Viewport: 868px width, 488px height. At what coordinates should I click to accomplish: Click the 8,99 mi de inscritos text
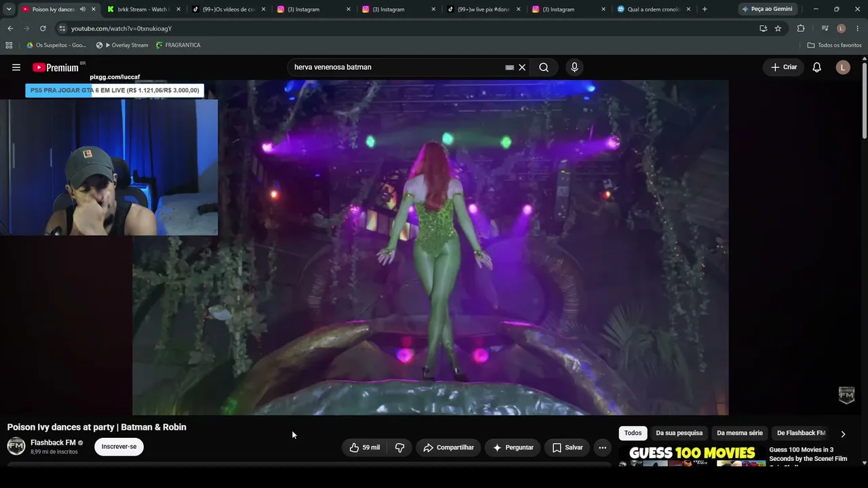[x=54, y=452]
